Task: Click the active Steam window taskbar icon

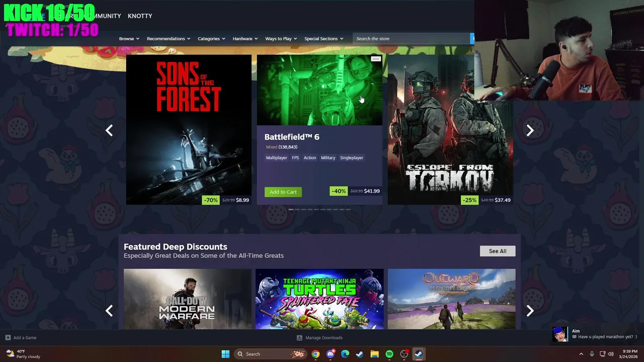Action: tap(419, 354)
